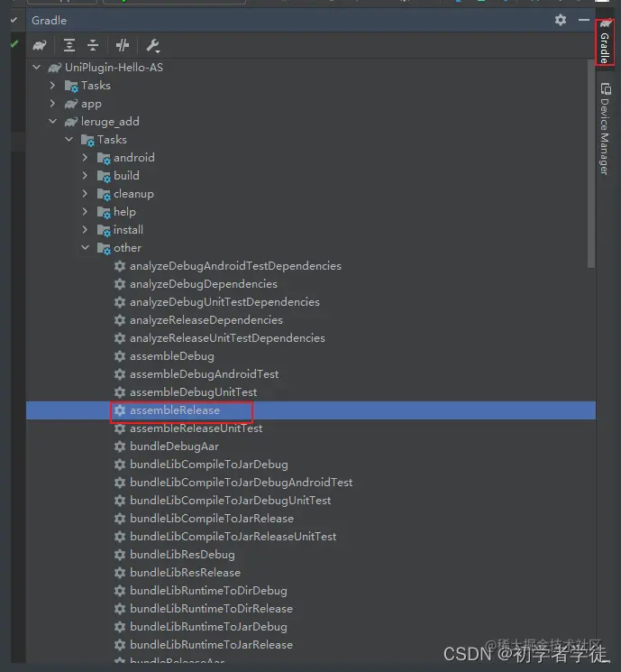Select the leruge_add module label
The height and width of the screenshot is (672, 621).
pyautogui.click(x=110, y=122)
